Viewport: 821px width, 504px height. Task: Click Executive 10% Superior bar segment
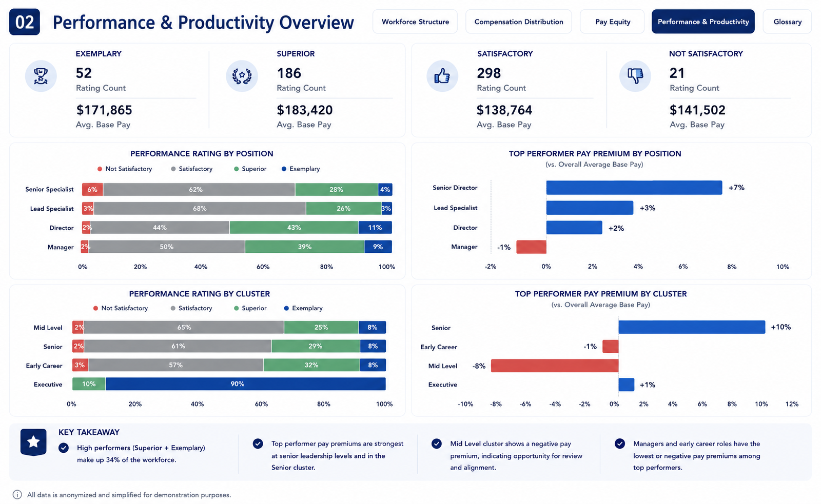89,384
